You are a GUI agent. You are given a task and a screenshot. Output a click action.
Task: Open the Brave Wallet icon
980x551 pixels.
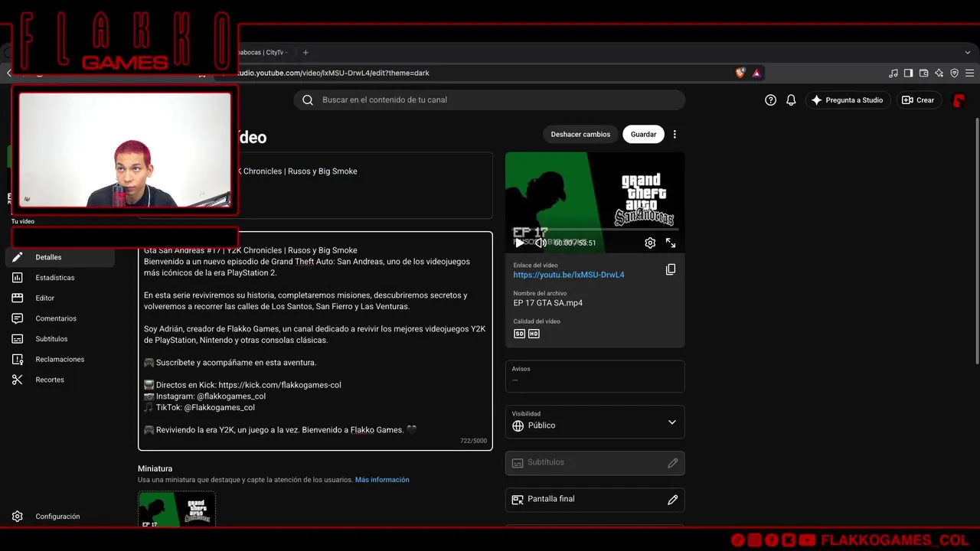923,73
